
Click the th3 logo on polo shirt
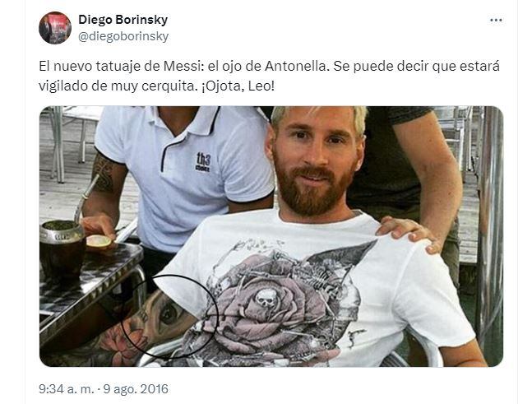(x=203, y=162)
